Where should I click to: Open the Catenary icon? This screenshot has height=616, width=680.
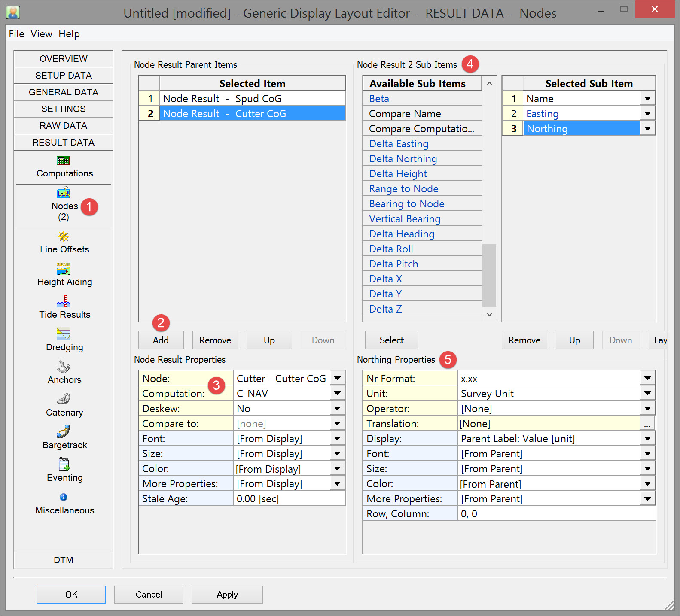click(x=64, y=399)
